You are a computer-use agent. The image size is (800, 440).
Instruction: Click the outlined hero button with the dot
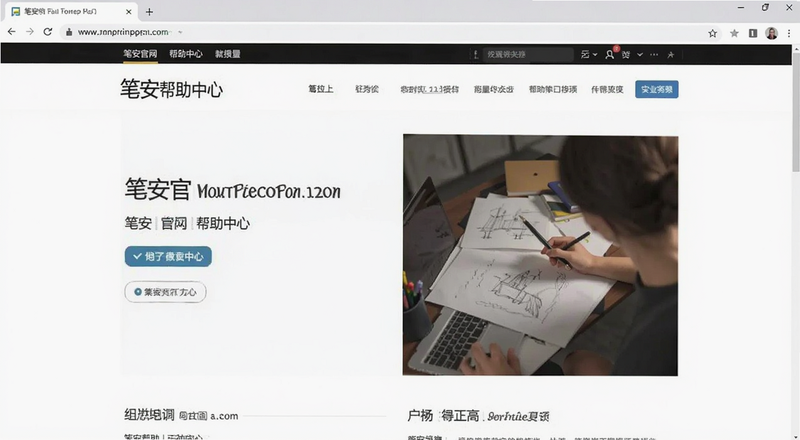coord(165,292)
